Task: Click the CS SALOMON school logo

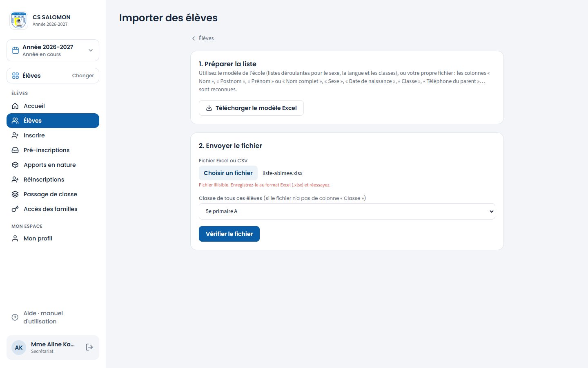Action: tap(19, 20)
